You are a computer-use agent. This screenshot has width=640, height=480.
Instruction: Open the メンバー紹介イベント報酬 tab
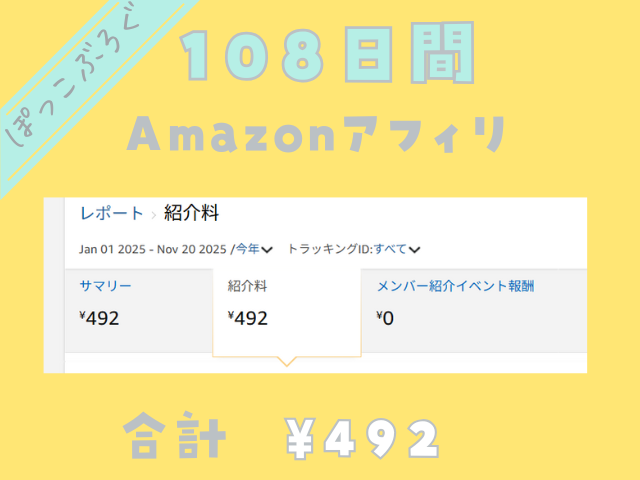(455, 286)
